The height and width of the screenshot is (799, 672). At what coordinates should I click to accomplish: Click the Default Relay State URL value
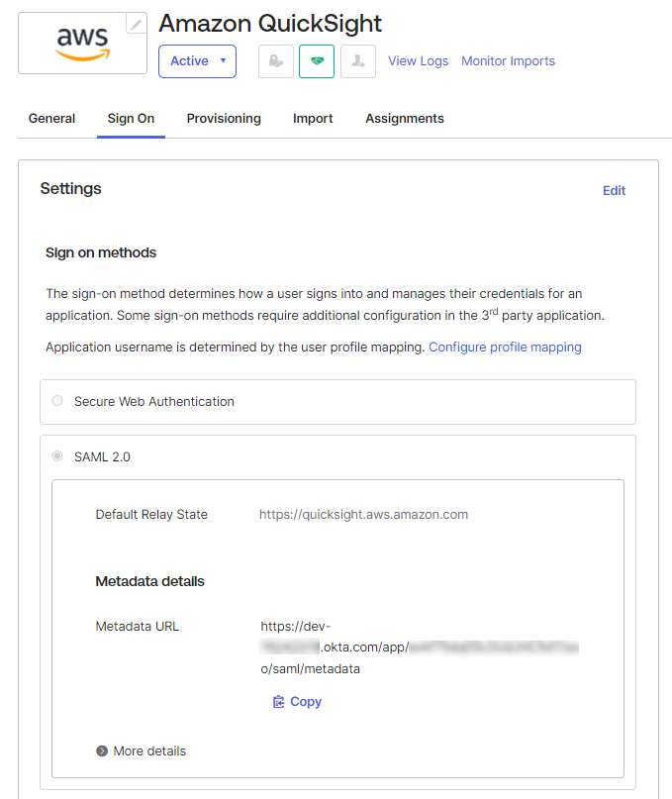click(363, 515)
